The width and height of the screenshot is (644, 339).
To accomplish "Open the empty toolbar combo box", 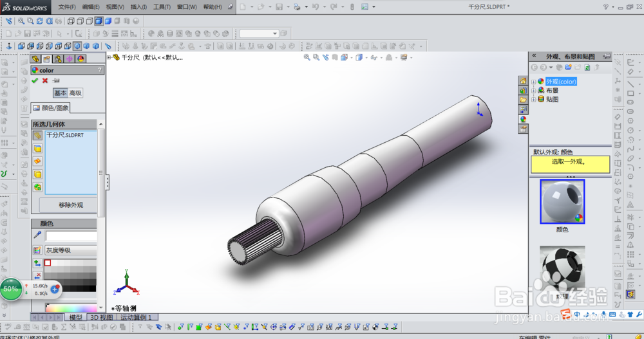I will pos(259,33).
